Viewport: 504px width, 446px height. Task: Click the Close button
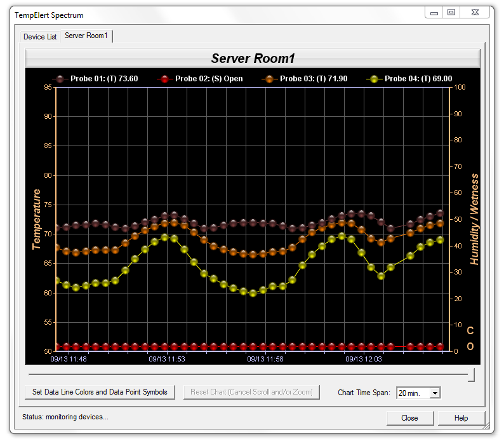[410, 418]
